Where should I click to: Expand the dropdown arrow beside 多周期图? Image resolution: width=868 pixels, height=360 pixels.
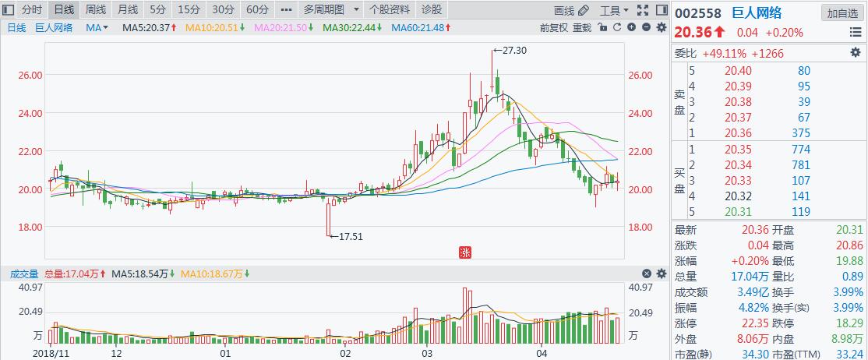[x=356, y=9]
